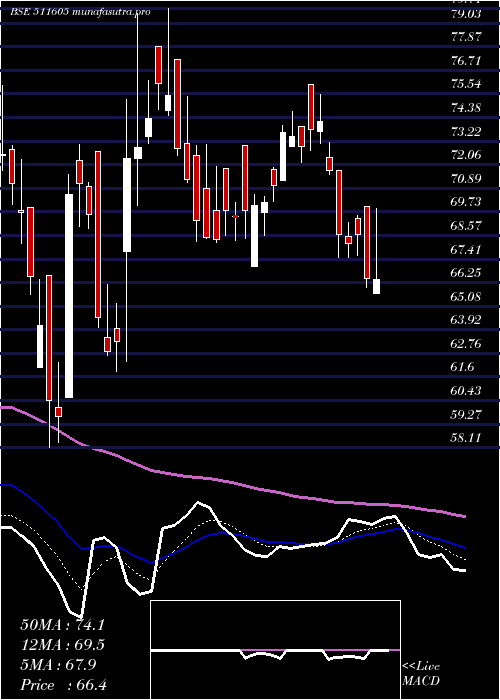Image resolution: width=500 pixels, height=700 pixels.
Task: Click the 79.03 price axis label
Action: (x=466, y=13)
